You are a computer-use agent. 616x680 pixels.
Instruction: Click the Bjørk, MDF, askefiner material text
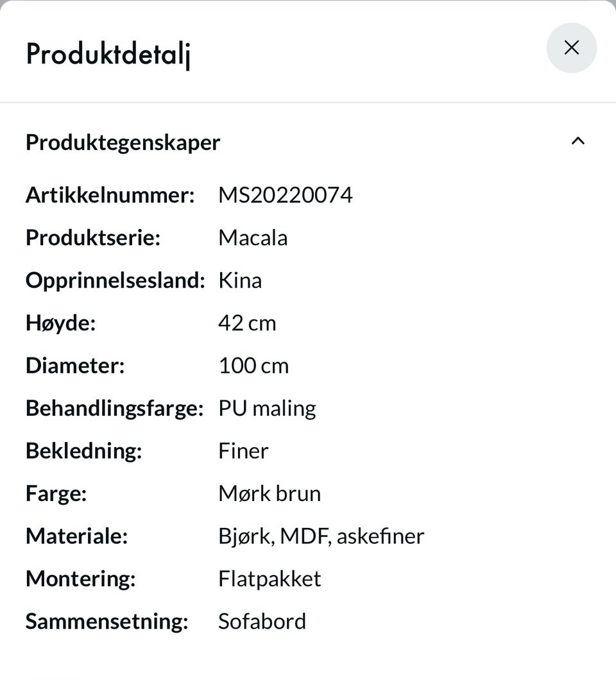(321, 536)
